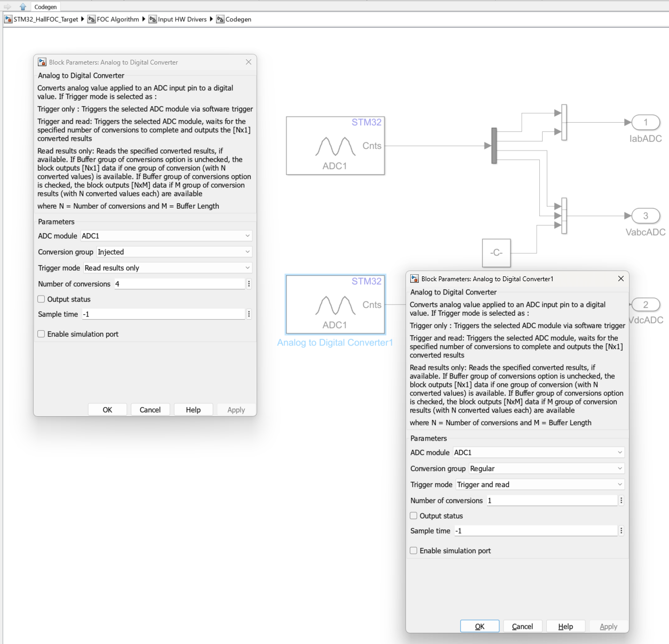Click the VabcADC outport block
669x644 pixels.
click(x=645, y=216)
